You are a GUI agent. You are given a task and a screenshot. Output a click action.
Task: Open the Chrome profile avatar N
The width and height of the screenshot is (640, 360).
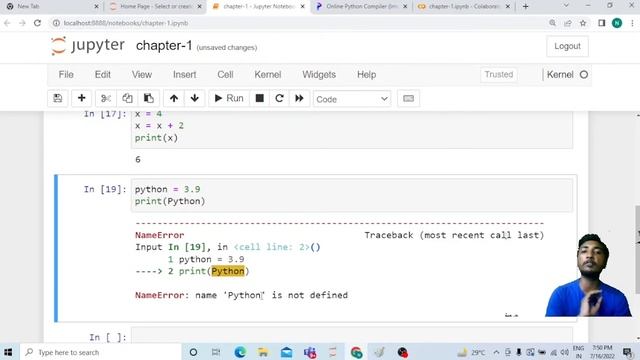617,23
